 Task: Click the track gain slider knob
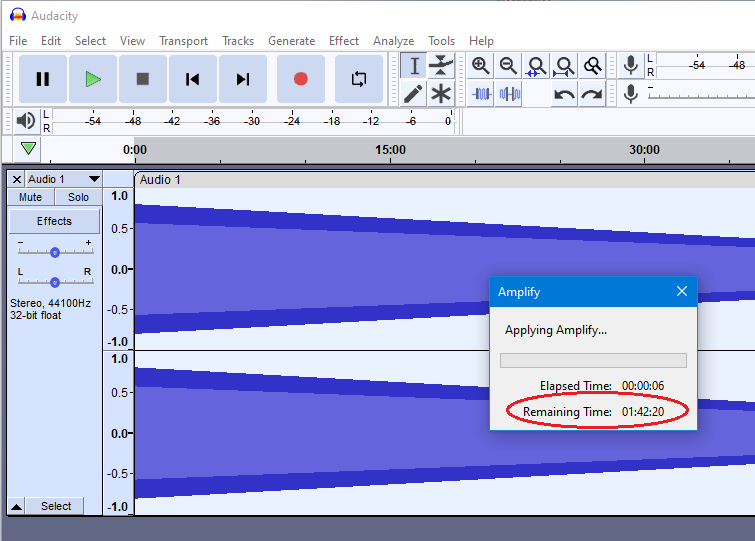click(55, 252)
